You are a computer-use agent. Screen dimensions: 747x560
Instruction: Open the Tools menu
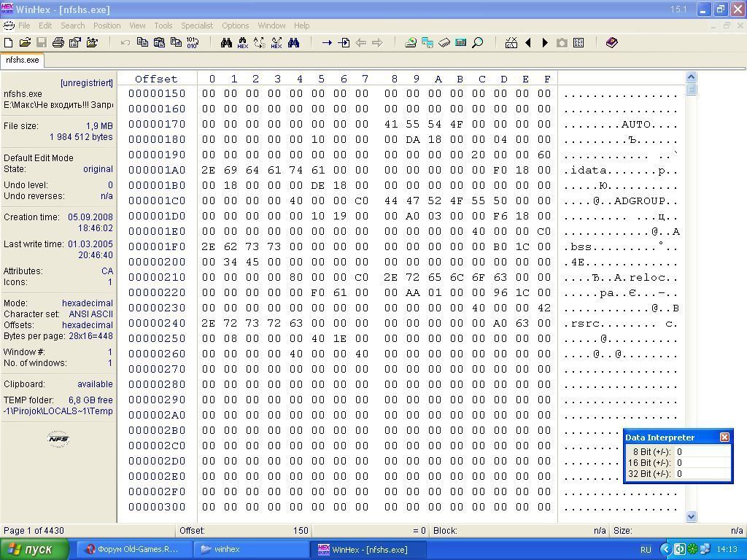(x=163, y=26)
